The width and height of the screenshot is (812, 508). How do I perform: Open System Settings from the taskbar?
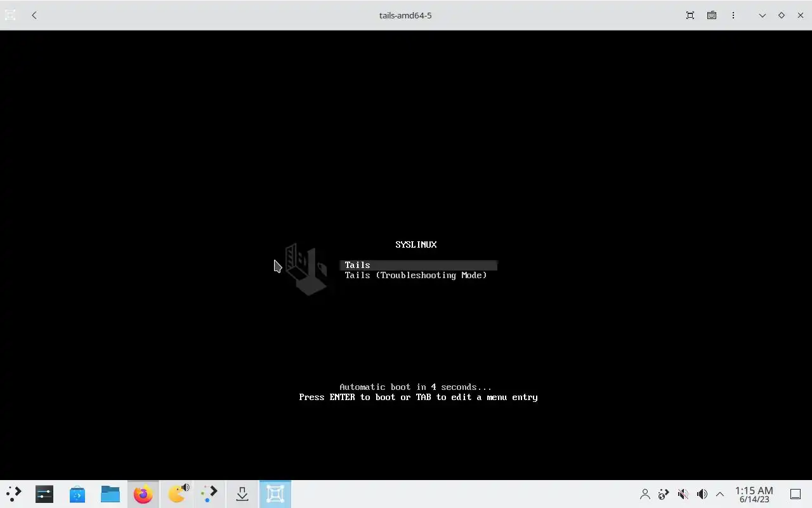(44, 494)
